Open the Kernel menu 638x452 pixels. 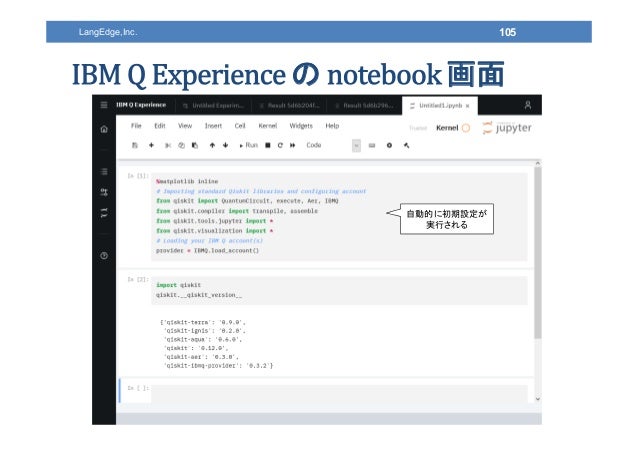click(x=268, y=126)
